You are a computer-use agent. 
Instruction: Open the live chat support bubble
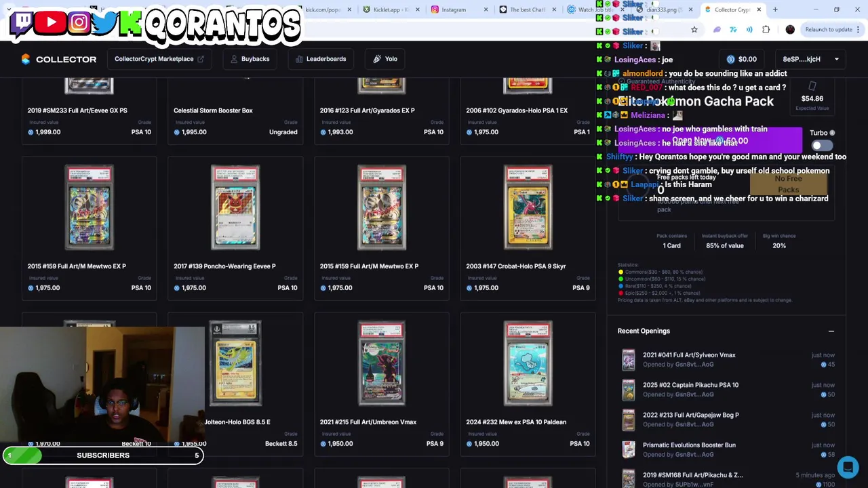[848, 467]
